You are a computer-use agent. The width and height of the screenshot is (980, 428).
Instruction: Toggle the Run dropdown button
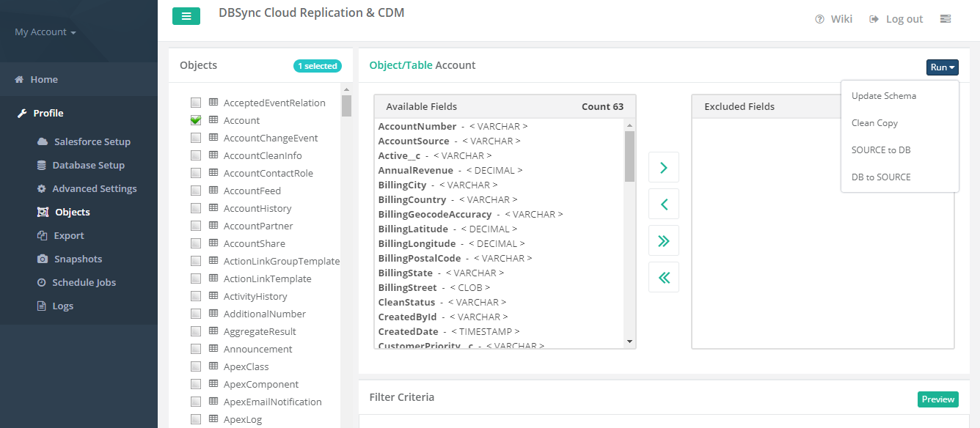tap(942, 67)
